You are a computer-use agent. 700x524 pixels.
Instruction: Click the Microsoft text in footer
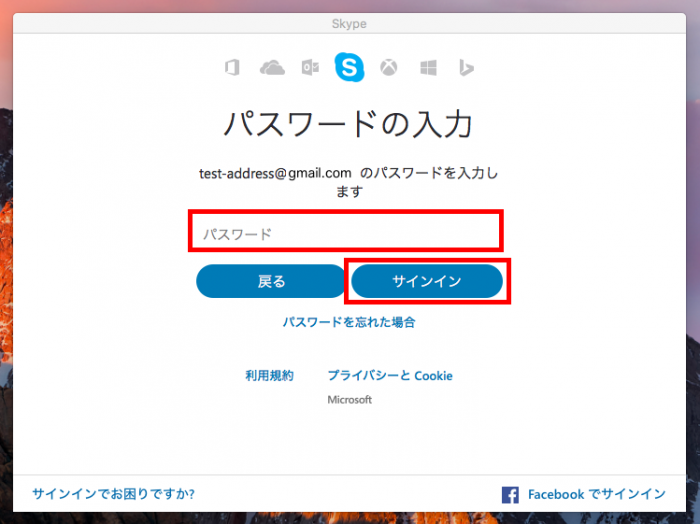click(x=350, y=399)
